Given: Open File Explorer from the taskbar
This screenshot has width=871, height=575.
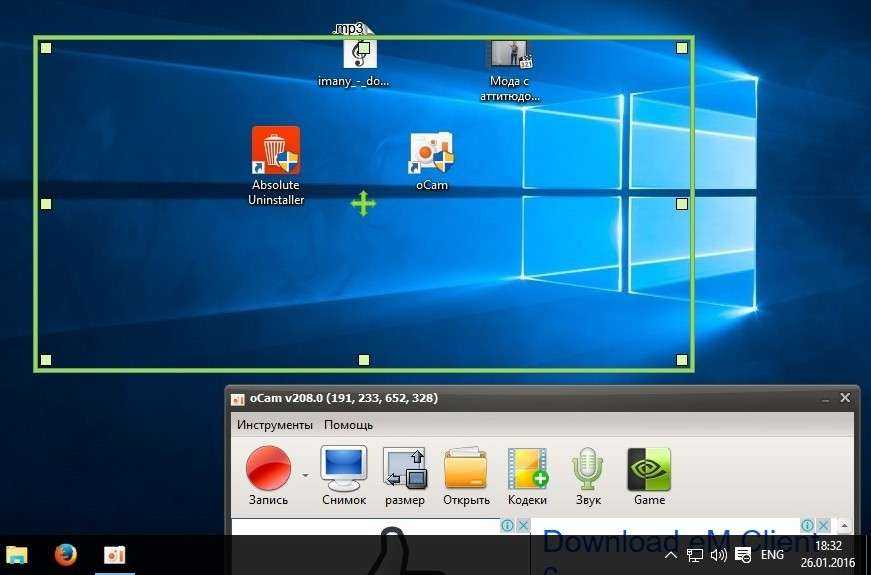Looking at the screenshot, I should (16, 554).
